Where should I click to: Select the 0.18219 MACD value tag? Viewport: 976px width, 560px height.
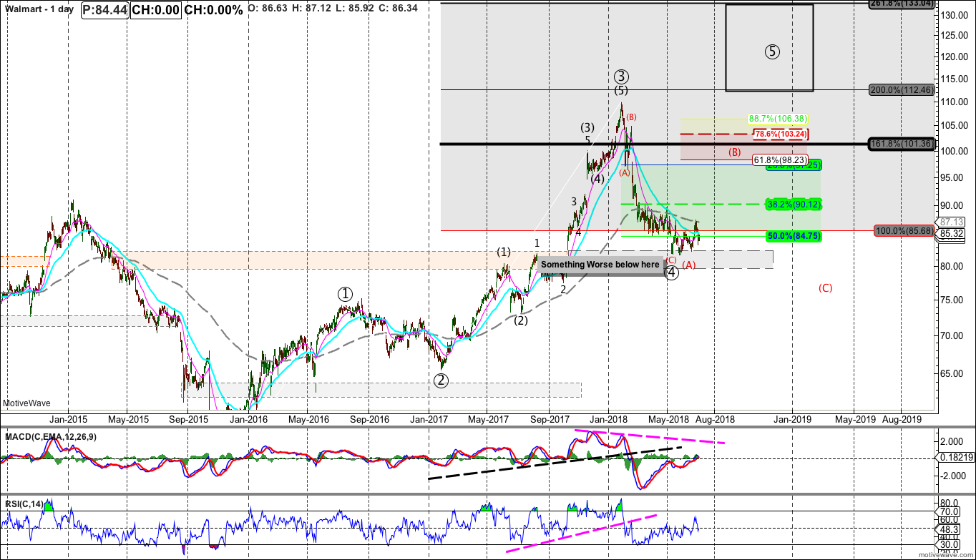click(955, 458)
